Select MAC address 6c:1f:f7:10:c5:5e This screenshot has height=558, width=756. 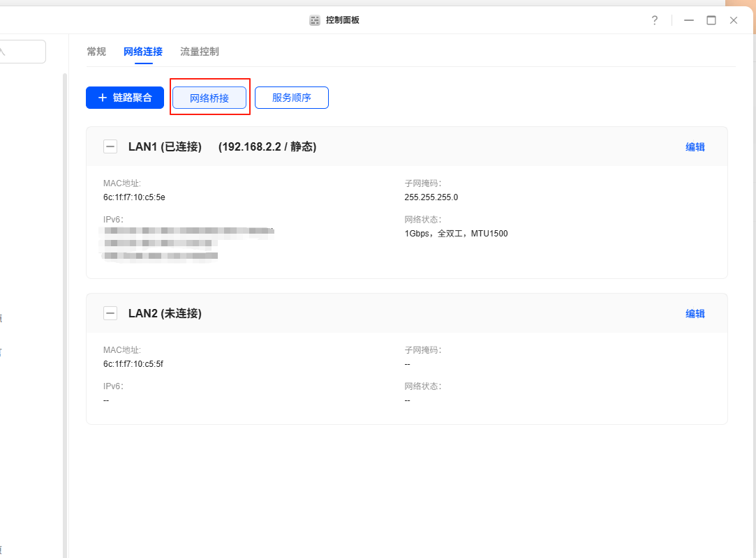coord(134,197)
